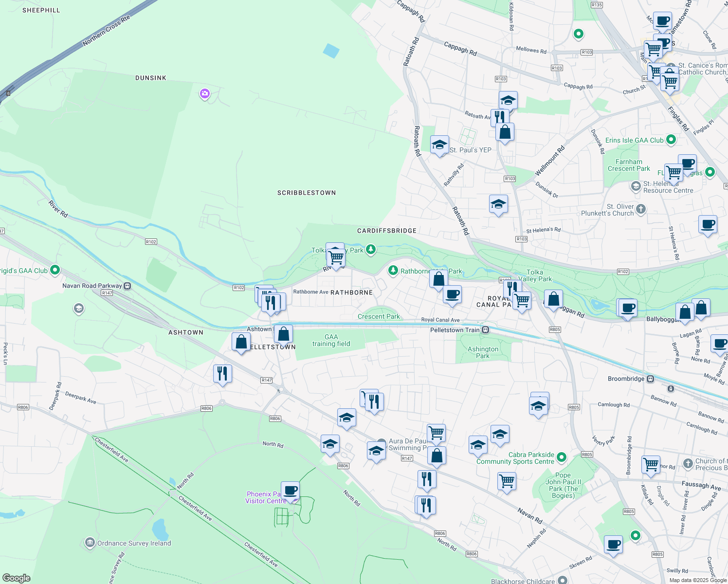Click the shopping bag marker at Ashtown
The height and width of the screenshot is (584, 728).
(x=283, y=334)
